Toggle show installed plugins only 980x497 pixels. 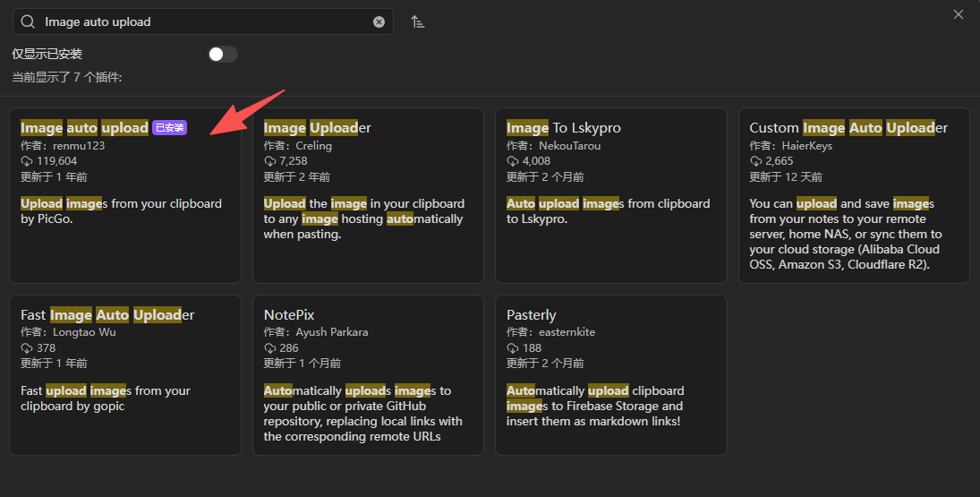pyautogui.click(x=223, y=55)
